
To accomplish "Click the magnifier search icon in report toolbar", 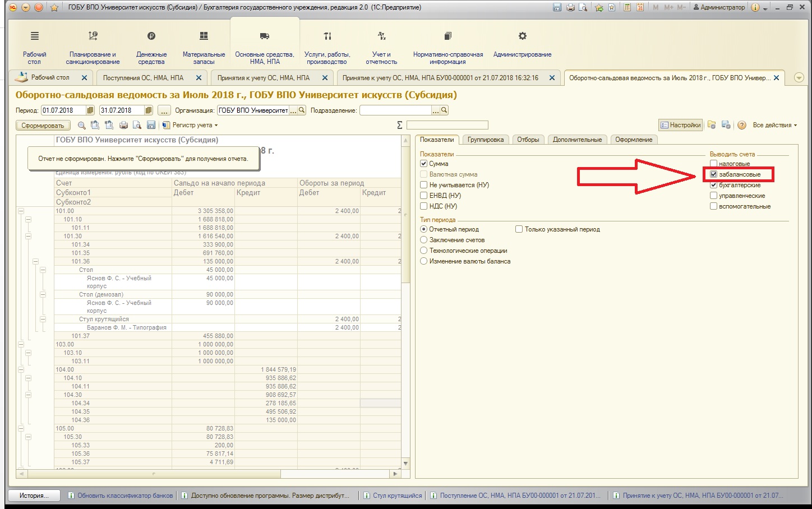I will [82, 125].
